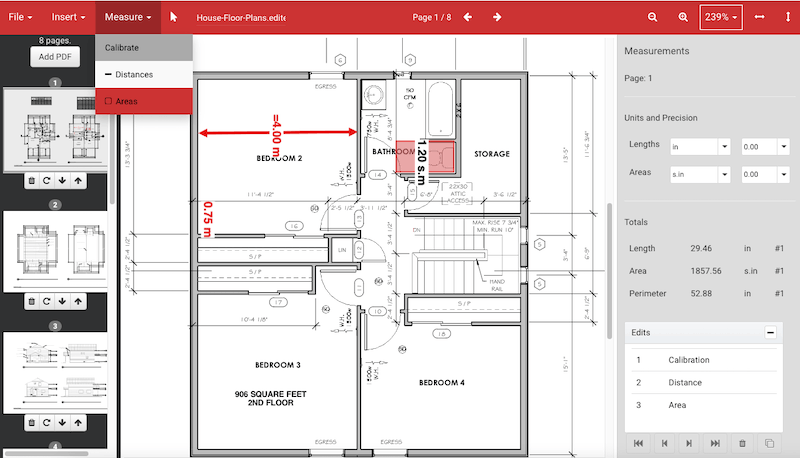Open the Areas precision dropdown
Image resolution: width=800 pixels, height=458 pixels.
tap(765, 174)
